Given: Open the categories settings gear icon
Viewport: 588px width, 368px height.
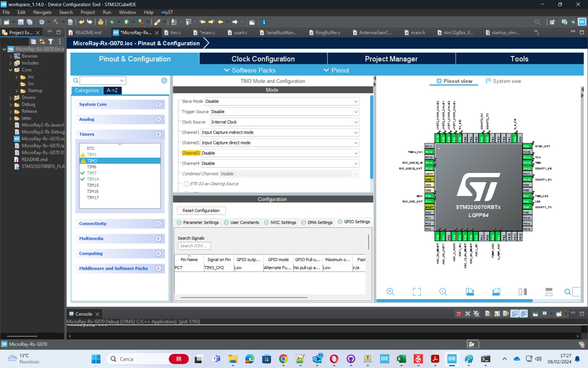Looking at the screenshot, I should 164,81.
